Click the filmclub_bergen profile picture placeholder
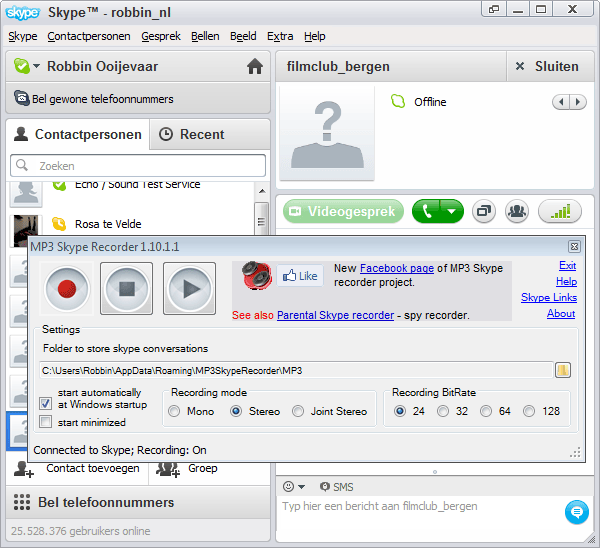600x548 pixels. [327, 132]
